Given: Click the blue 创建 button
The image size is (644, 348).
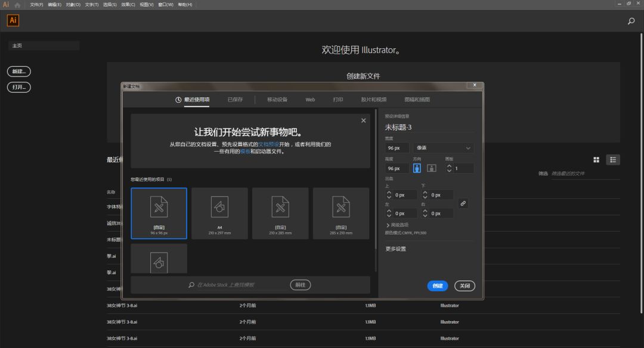Looking at the screenshot, I should (438, 286).
